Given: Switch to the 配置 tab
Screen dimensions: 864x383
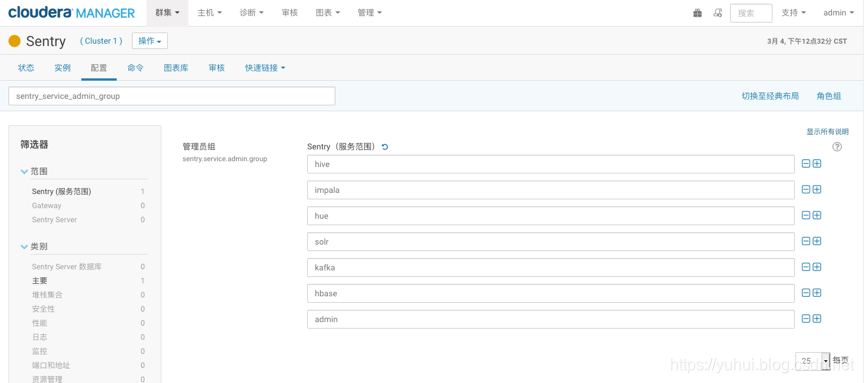Looking at the screenshot, I should click(99, 68).
